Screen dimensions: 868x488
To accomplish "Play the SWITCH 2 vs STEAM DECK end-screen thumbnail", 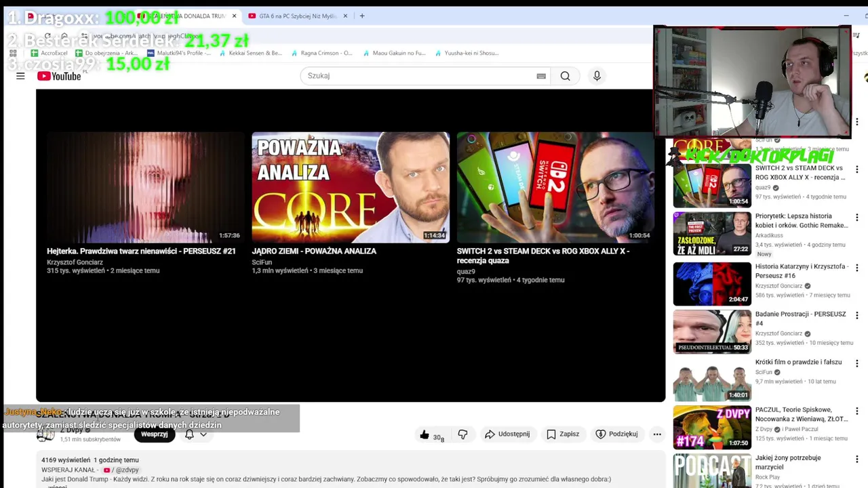I will [x=555, y=187].
